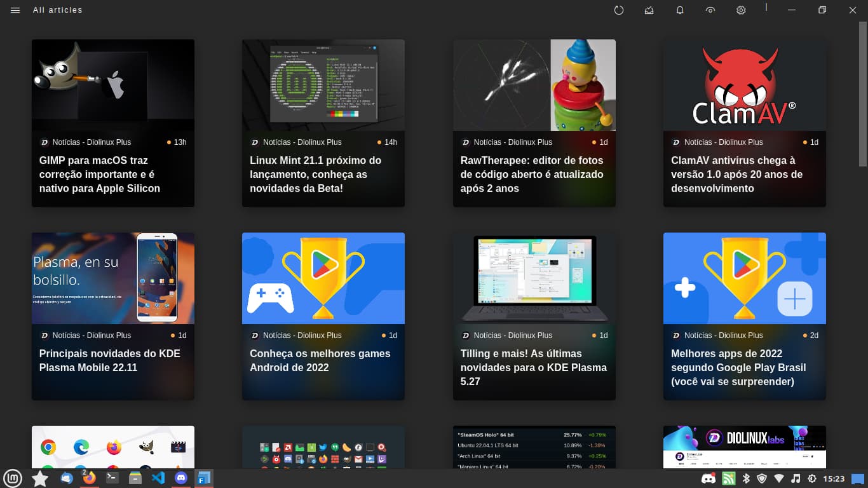The width and height of the screenshot is (868, 488).
Task: Open the music note sound tray icon
Action: point(796,478)
